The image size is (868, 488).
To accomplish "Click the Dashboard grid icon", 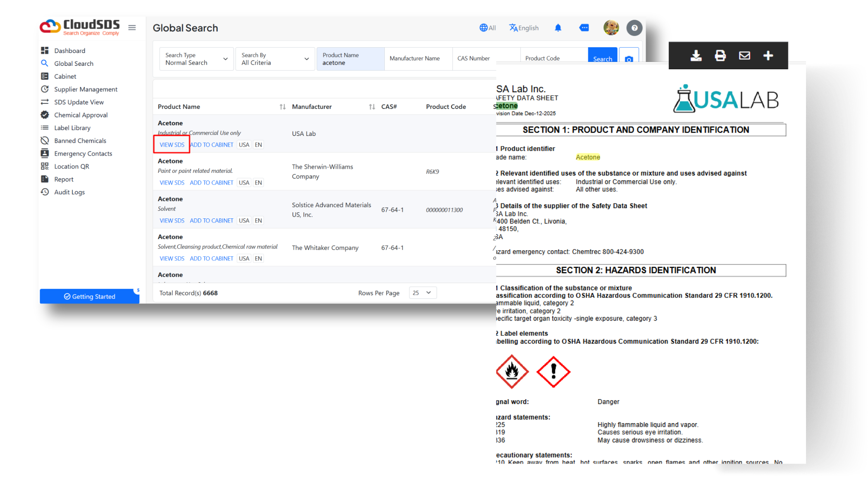I will 45,50.
